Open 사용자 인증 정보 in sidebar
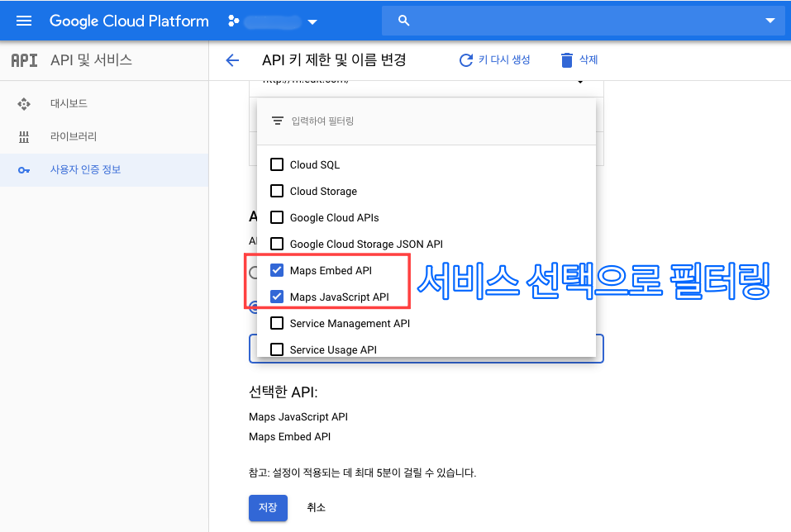The height and width of the screenshot is (532, 791). point(85,170)
